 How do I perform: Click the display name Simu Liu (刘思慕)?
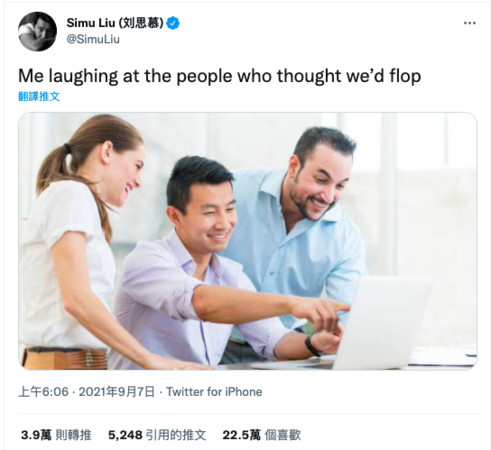coord(115,23)
